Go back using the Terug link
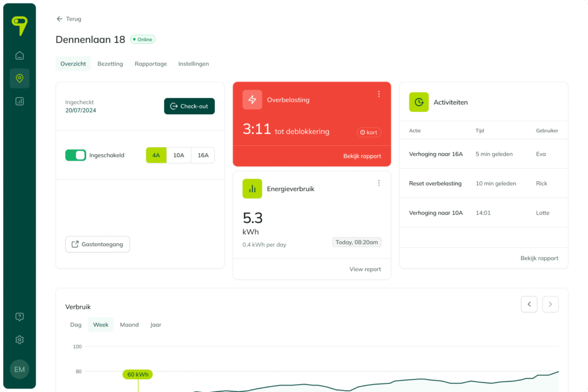Viewport: 588px width, 392px height. [x=69, y=19]
